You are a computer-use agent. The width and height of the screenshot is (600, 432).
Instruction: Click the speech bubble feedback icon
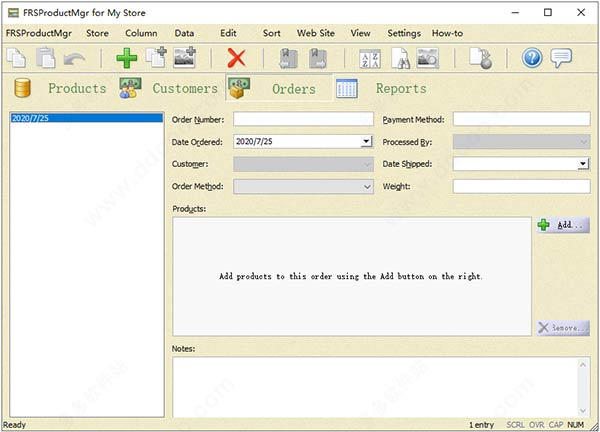(562, 58)
